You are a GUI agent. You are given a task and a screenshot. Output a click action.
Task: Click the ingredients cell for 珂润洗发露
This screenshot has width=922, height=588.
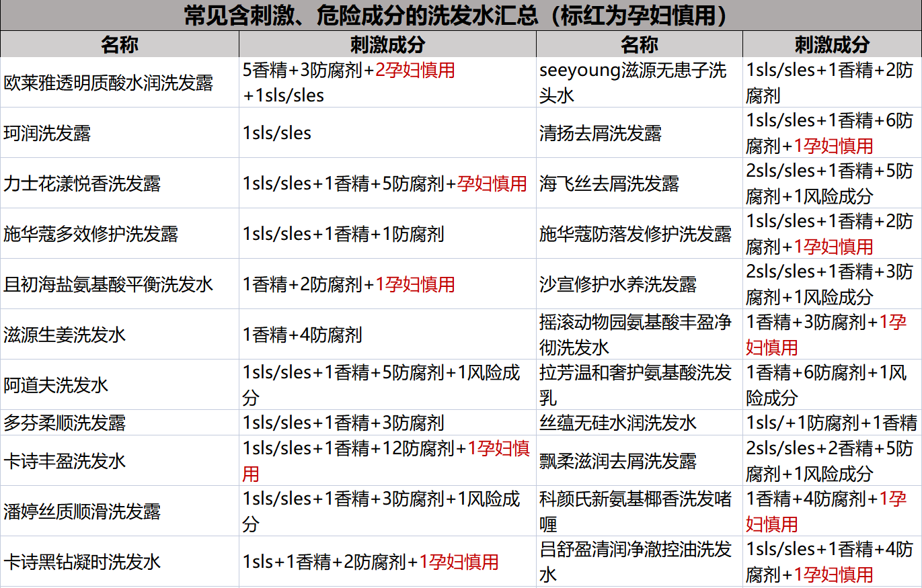pyautogui.click(x=388, y=132)
